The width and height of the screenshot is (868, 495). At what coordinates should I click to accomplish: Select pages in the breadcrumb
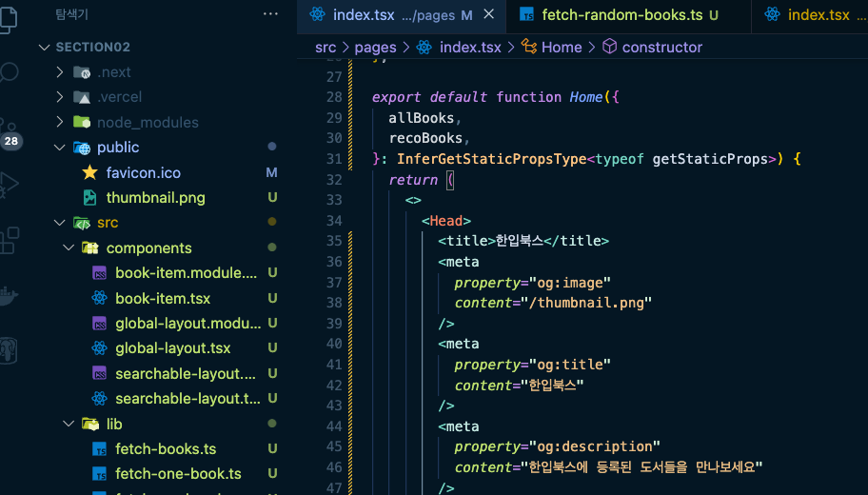click(x=375, y=47)
